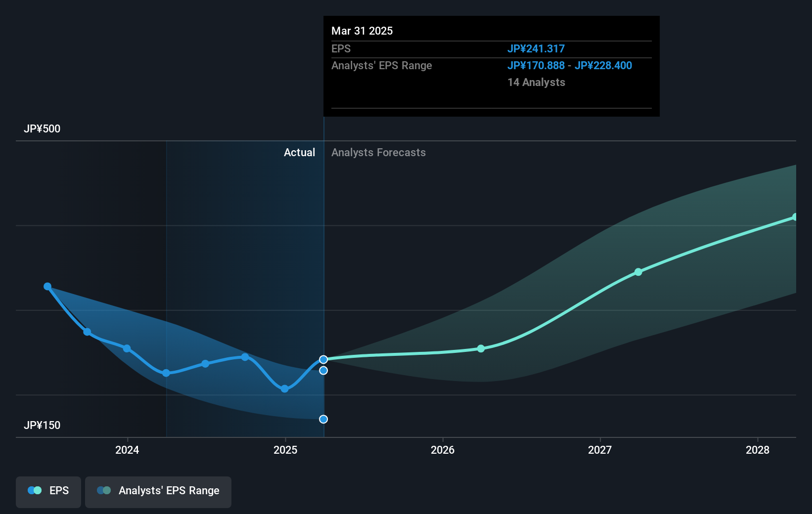Select the forecast EPS point after 2026
Screen dimensions: 812x514
481,348
